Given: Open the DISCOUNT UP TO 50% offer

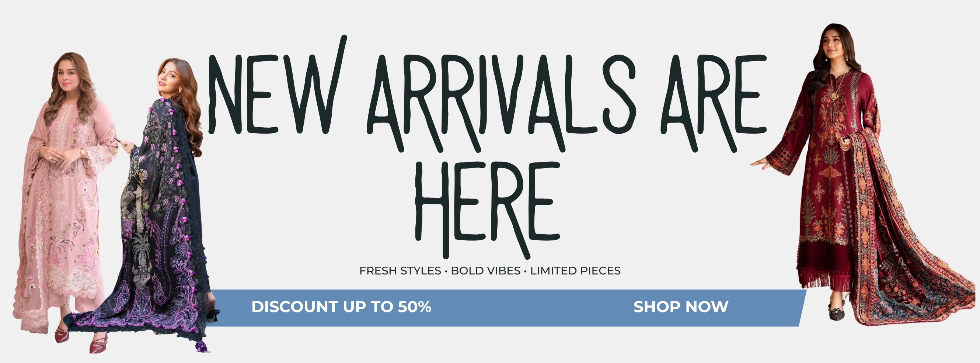Looking at the screenshot, I should [341, 307].
